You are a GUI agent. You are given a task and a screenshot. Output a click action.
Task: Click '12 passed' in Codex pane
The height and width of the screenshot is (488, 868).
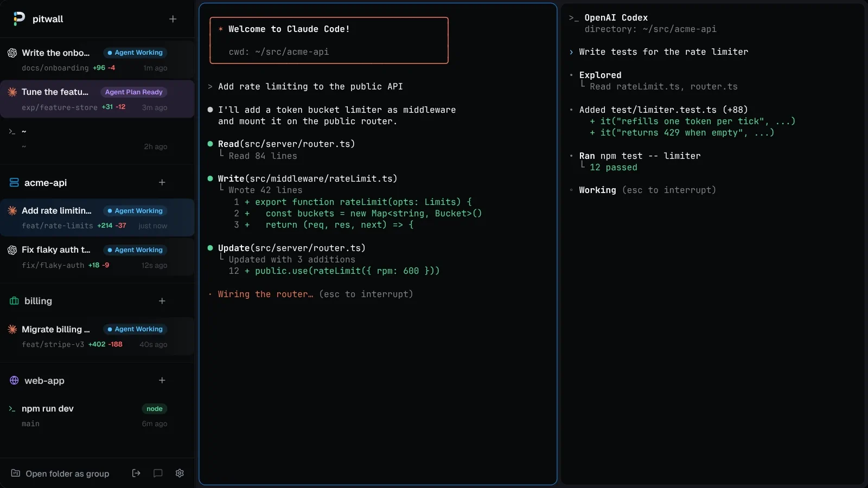pos(614,168)
